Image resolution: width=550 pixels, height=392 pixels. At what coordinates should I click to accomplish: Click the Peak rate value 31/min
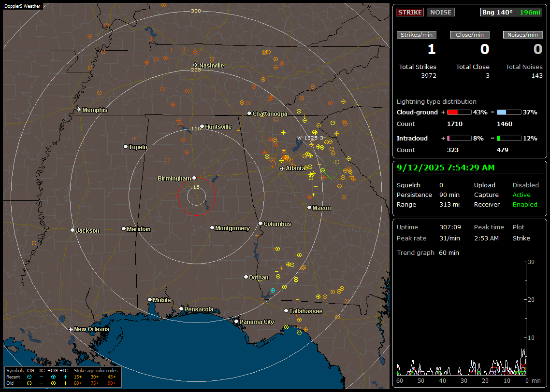pos(450,238)
